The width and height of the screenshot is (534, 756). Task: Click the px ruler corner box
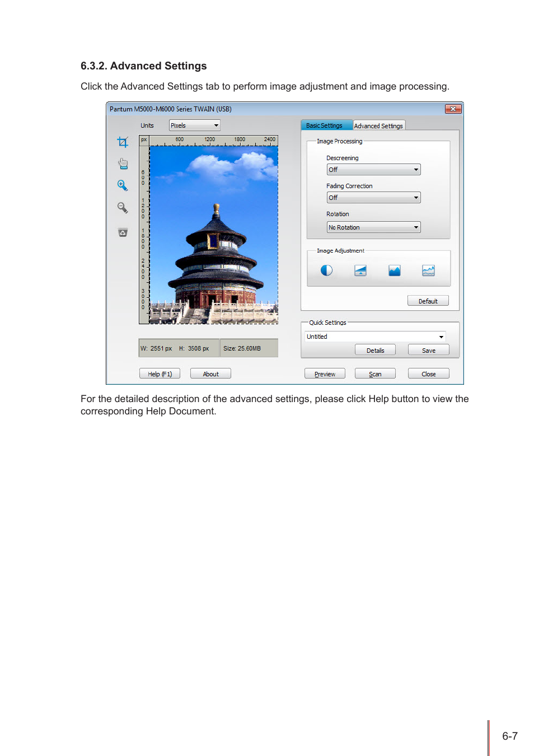tap(144, 140)
